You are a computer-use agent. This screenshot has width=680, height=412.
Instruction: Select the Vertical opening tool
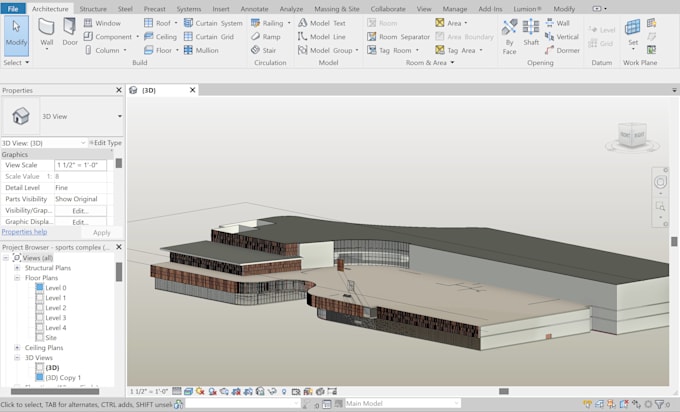(x=562, y=37)
